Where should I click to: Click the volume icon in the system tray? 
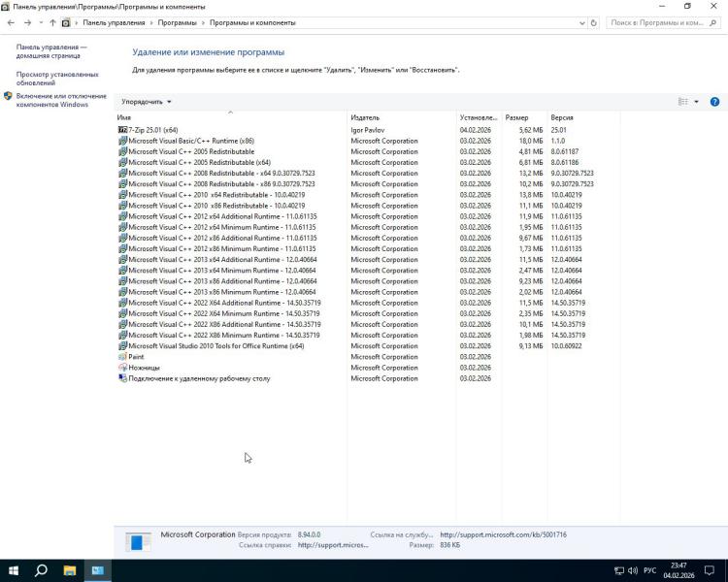coord(633,570)
